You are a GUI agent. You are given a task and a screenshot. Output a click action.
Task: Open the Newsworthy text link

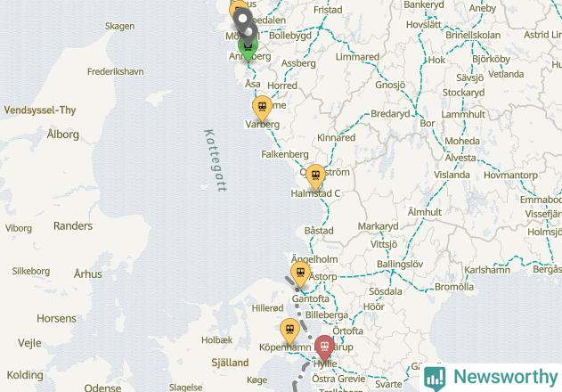point(505,377)
